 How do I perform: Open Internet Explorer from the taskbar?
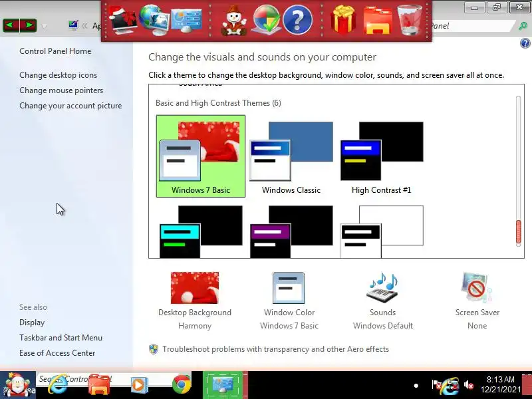click(58, 385)
